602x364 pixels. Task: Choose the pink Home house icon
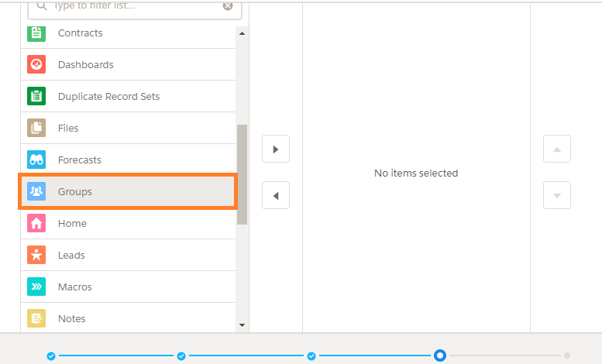[36, 223]
